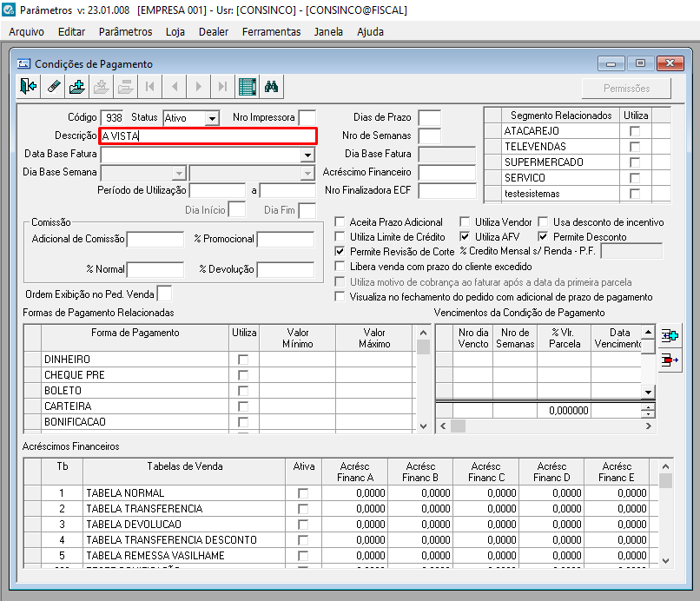Enable Usa desconto de incentivo

543,222
